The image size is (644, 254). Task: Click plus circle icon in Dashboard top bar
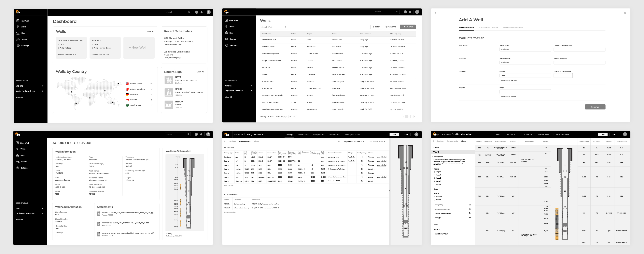click(x=197, y=12)
